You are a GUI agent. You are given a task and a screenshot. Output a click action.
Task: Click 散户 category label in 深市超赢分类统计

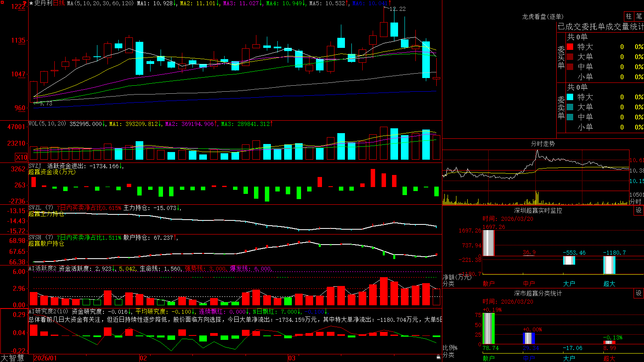(x=489, y=358)
